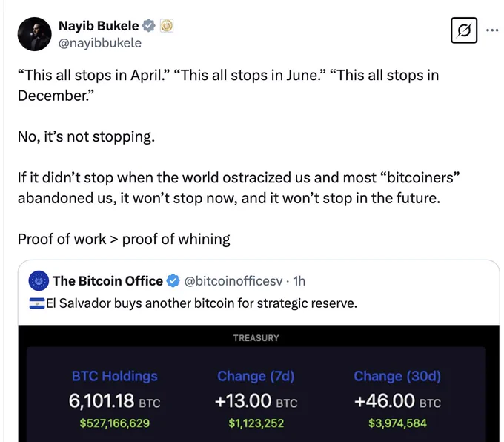Screen dimensions: 504x442
Task: Click the blue verified badge beside Nayib Bukele
Action: (x=148, y=26)
